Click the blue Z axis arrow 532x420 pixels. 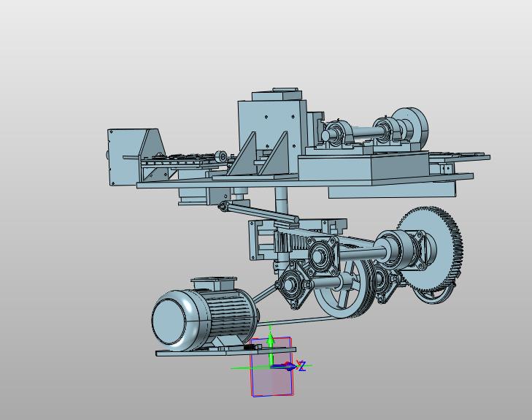coord(285,366)
